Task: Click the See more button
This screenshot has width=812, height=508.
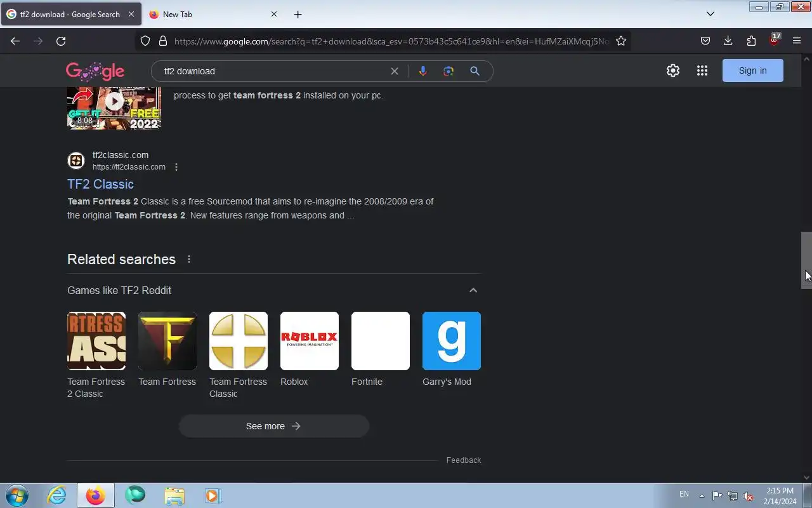Action: coord(274,426)
